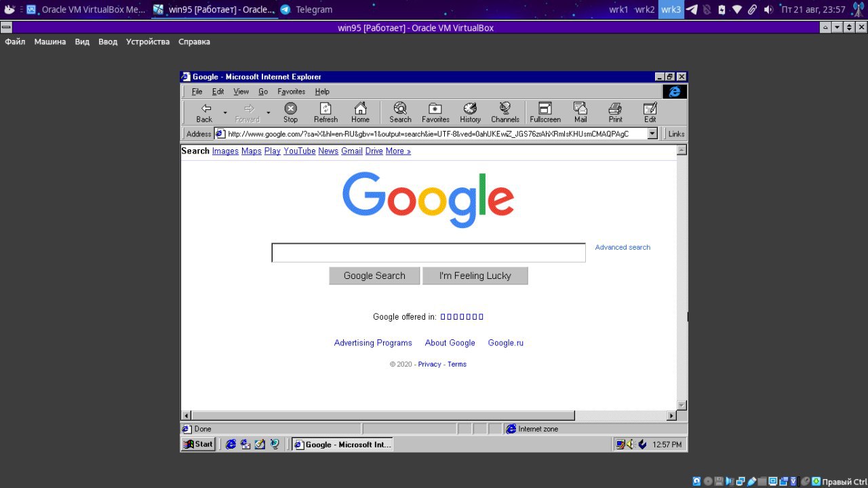Viewport: 868px width, 488px height.
Task: Switch to the Telegram task in the host panel
Action: (307, 10)
